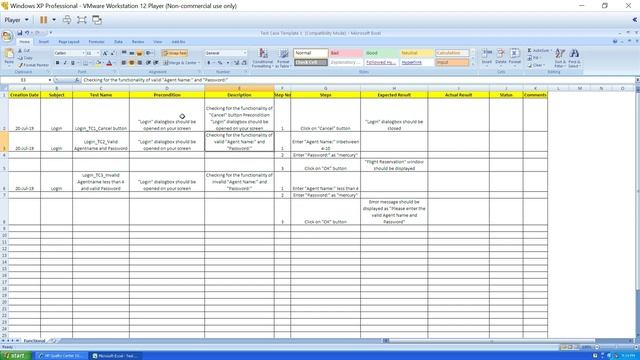
Task: Toggle Center alignment
Action: pyautogui.click(x=131, y=63)
